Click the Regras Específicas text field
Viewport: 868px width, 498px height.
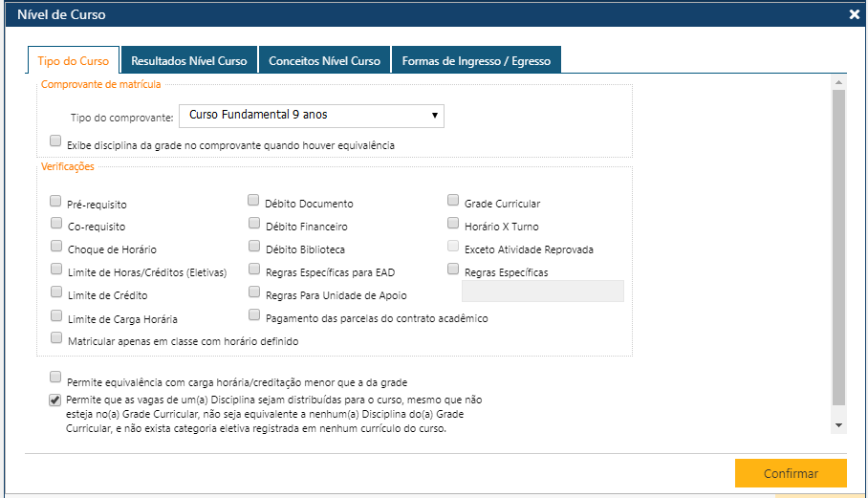click(542, 292)
